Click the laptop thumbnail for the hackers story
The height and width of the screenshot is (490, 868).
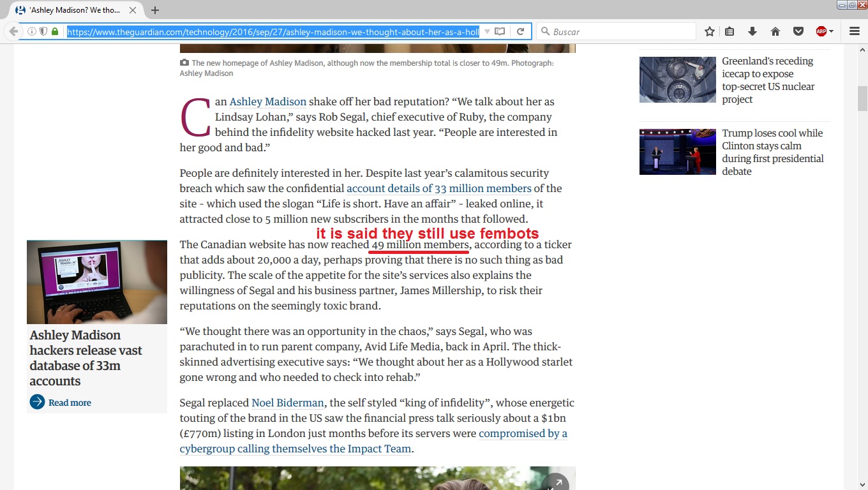point(97,282)
